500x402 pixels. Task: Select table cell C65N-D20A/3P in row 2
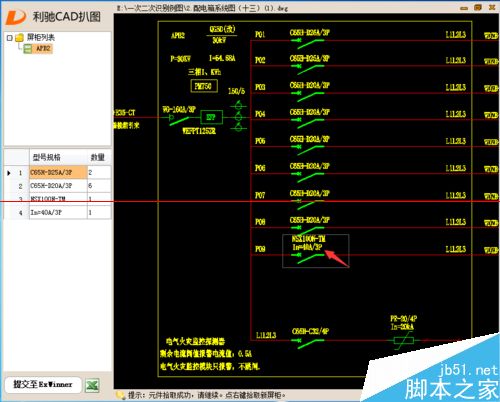click(x=58, y=186)
